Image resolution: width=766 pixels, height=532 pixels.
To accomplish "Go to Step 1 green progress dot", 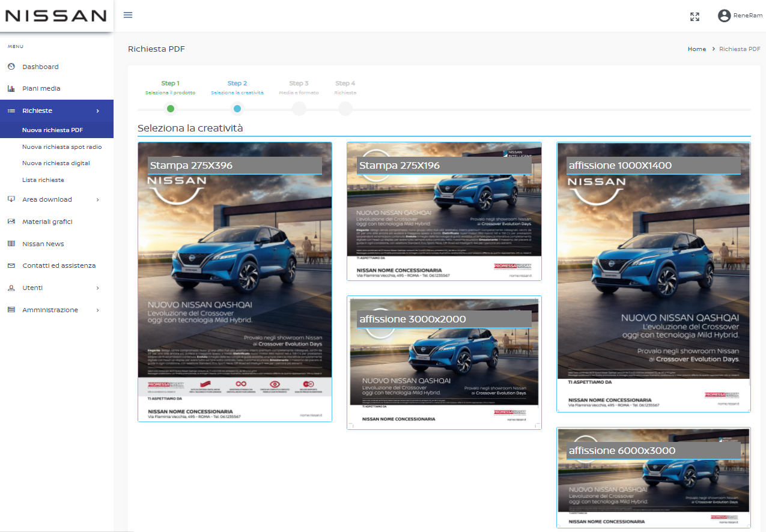I will pos(171,109).
